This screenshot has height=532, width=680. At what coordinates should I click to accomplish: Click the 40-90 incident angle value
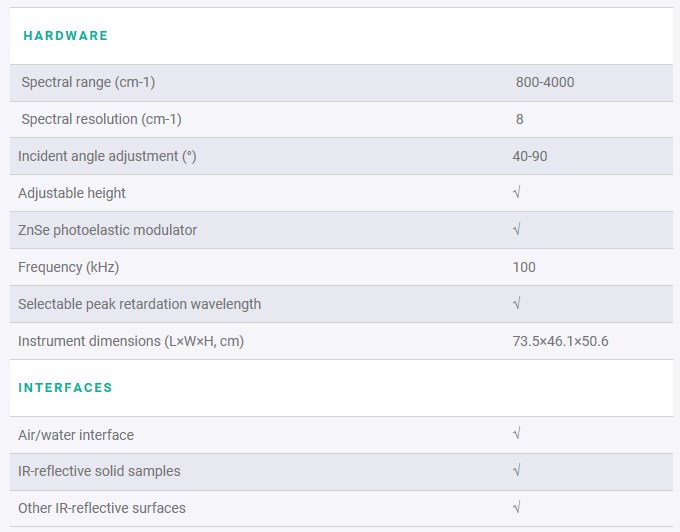point(530,156)
